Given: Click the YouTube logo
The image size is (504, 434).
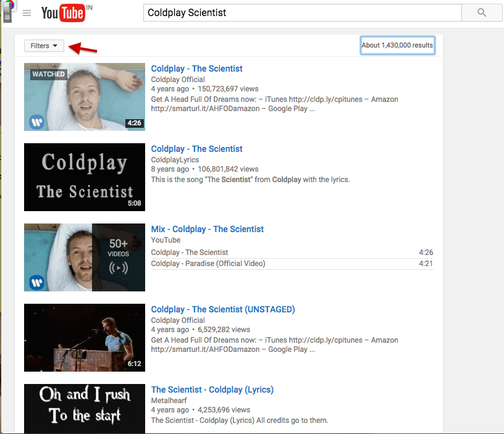Looking at the screenshot, I should pos(64,13).
